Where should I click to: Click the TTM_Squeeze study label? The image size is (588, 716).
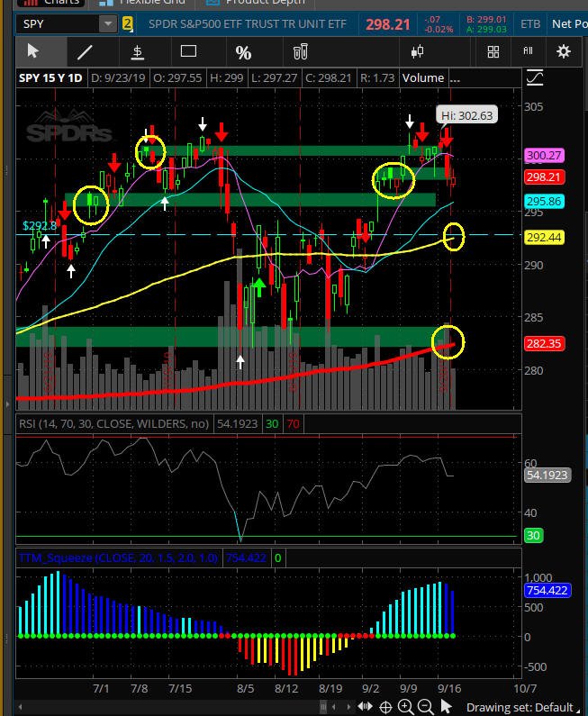[118, 557]
